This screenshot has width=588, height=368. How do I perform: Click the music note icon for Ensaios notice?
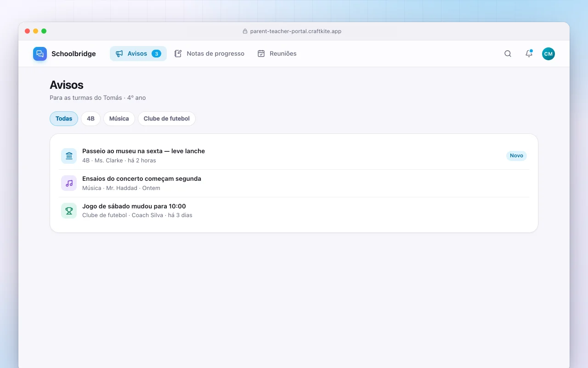point(69,184)
